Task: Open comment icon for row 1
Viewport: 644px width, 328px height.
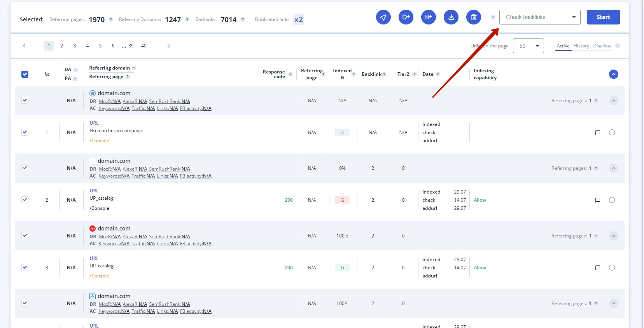Action: tap(598, 133)
